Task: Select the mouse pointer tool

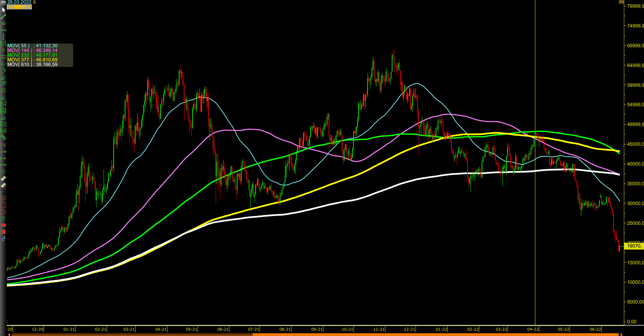Action: click(x=4, y=10)
